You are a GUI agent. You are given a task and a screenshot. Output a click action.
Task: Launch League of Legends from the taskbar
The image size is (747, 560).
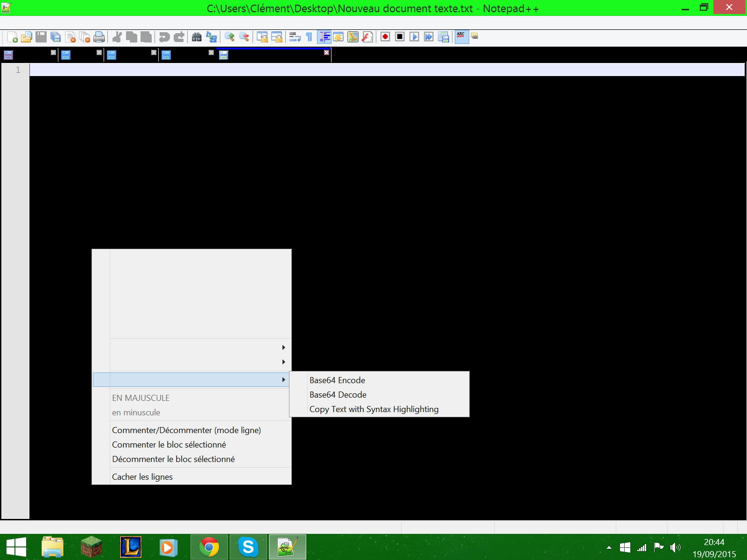pyautogui.click(x=131, y=547)
